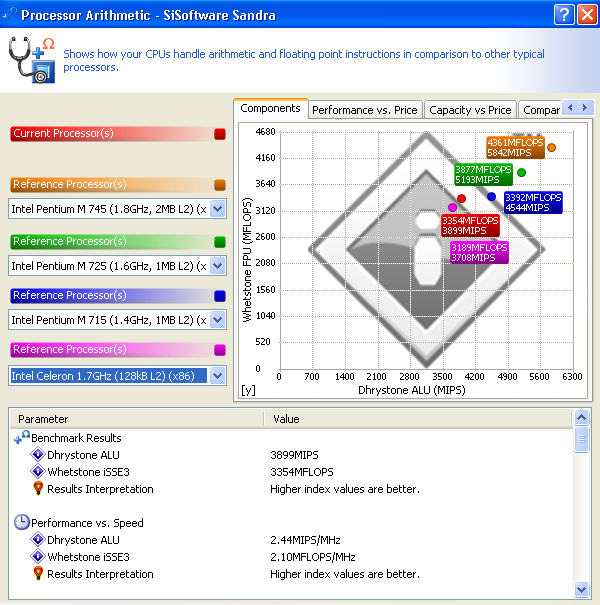600x605 pixels.
Task: Click the orange 4361MFLOPS chart label
Action: pyautogui.click(x=515, y=147)
